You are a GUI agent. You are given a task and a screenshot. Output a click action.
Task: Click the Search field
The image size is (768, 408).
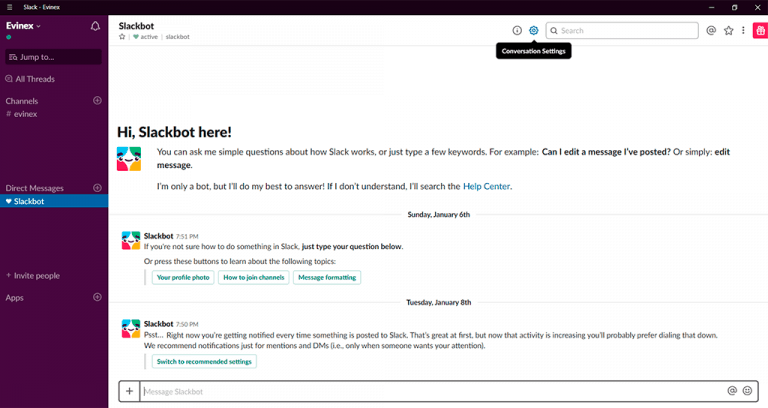pos(622,30)
